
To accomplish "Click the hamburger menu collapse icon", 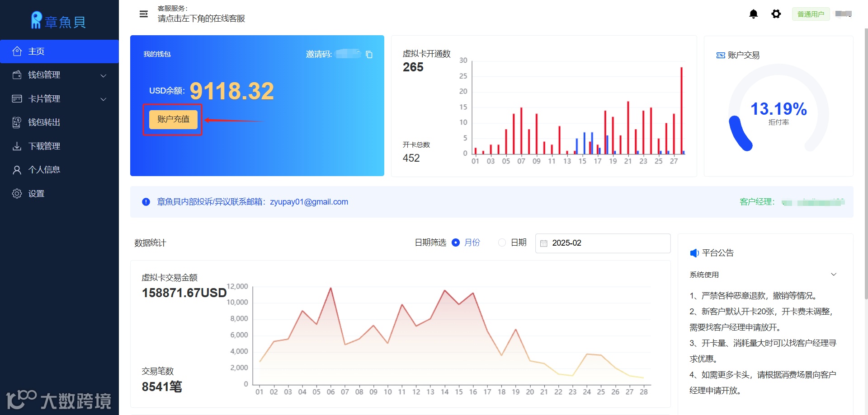I will tap(144, 14).
